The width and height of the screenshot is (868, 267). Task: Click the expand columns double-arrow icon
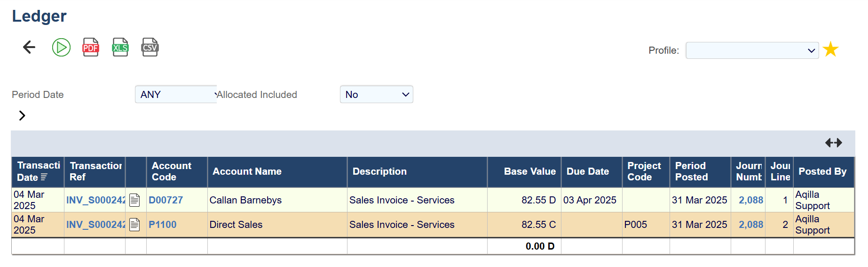(x=833, y=143)
